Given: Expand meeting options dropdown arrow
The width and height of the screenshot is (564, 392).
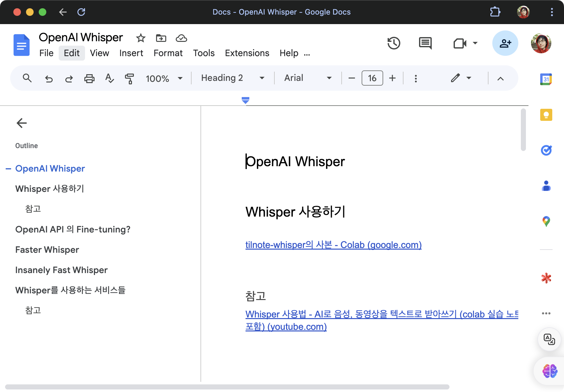Looking at the screenshot, I should tap(475, 43).
